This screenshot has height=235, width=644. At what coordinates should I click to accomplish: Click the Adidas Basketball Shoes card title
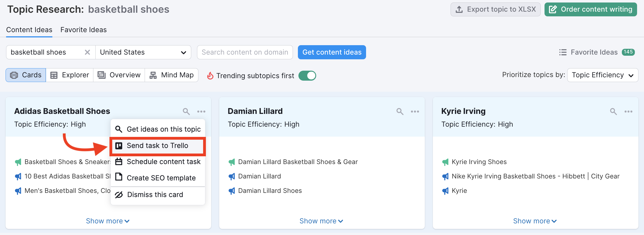pos(62,111)
